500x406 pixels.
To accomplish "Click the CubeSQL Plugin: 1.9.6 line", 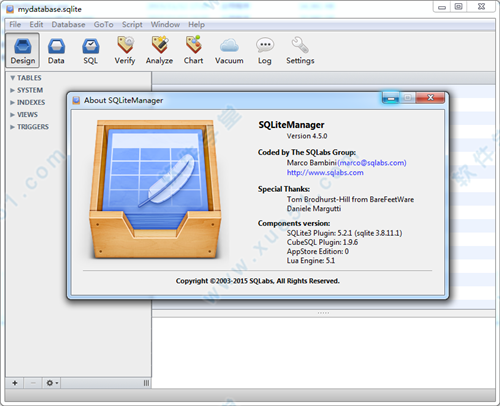I will point(322,242).
